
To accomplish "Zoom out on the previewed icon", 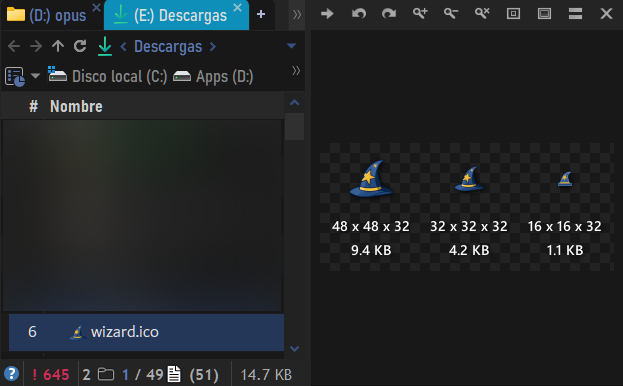I will (451, 14).
